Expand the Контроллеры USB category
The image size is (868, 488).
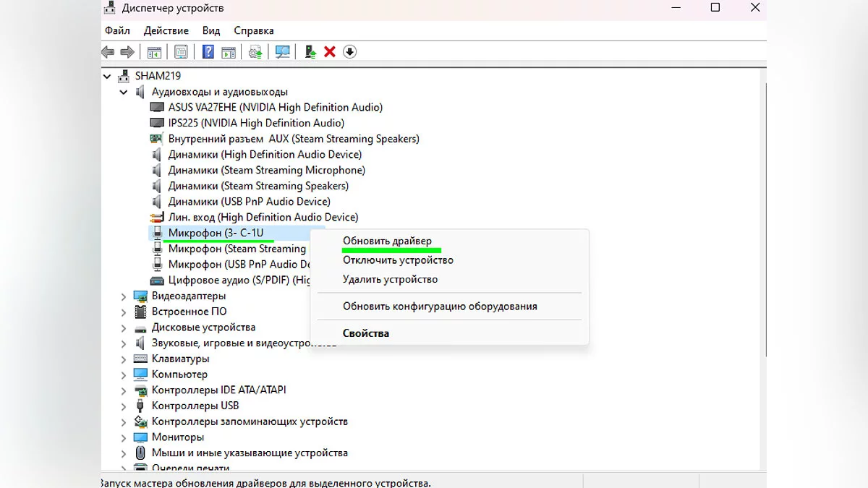click(124, 406)
